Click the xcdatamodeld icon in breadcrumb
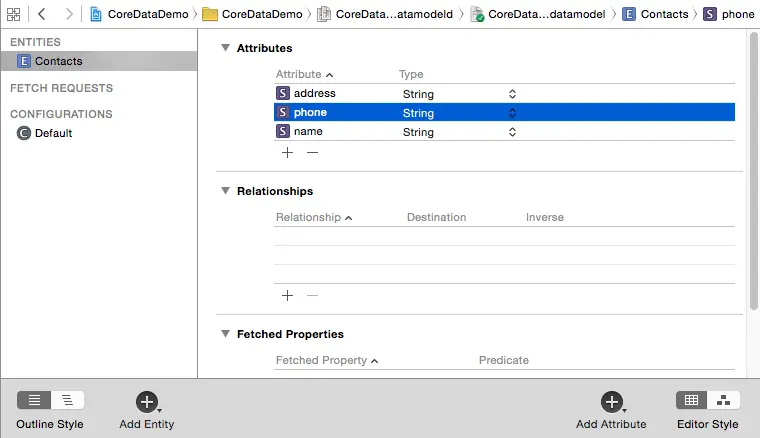Viewport: 760px width, 438px height. point(324,14)
